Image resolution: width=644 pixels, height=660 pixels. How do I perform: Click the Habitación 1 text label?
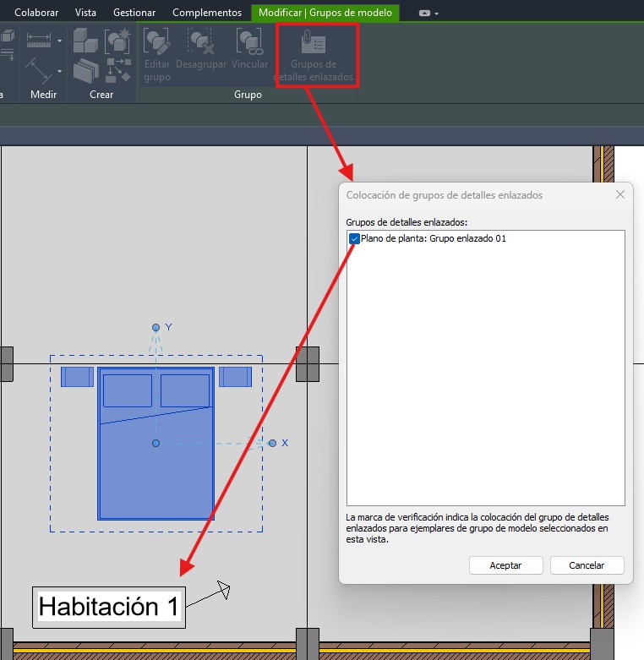[x=110, y=607]
